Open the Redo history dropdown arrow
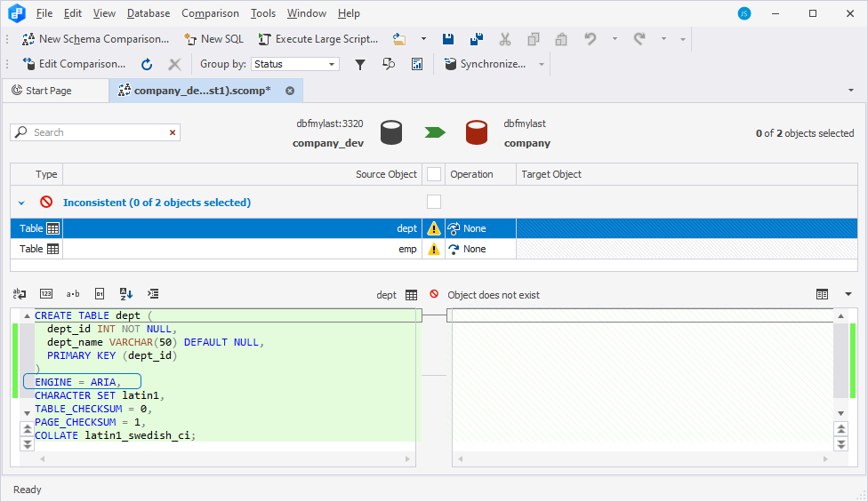Screen dimensions: 868x502 coord(663,39)
